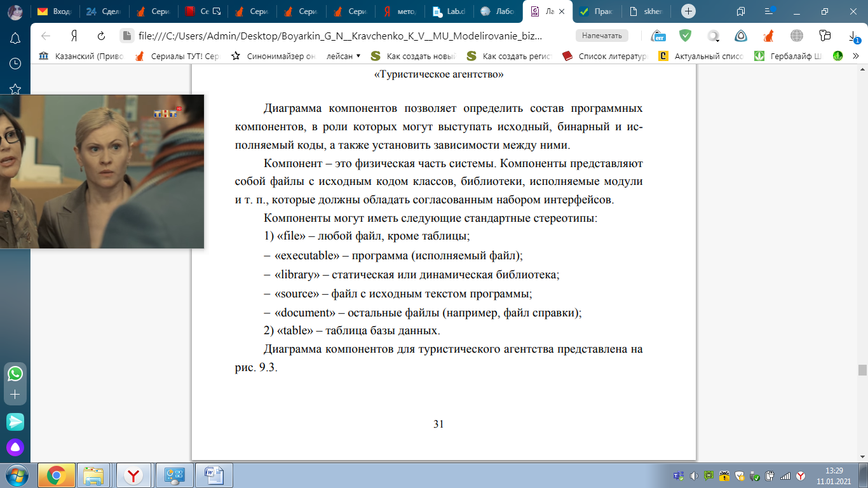Click the floating TNT video player
This screenshot has width=868, height=488.
pos(102,172)
